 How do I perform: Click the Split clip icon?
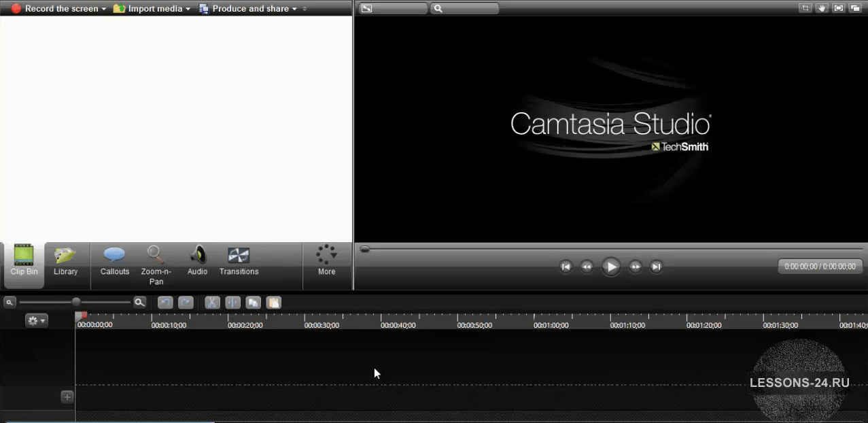click(232, 303)
